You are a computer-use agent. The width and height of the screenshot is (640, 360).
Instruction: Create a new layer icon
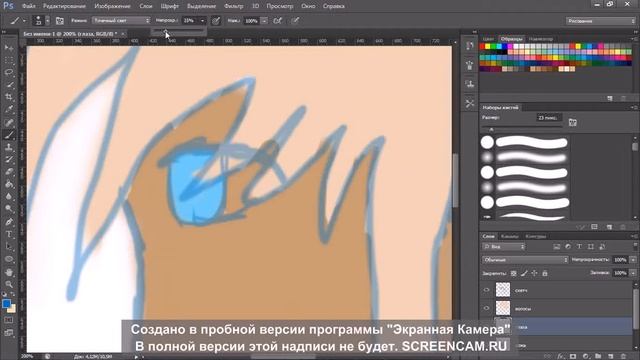point(611,356)
